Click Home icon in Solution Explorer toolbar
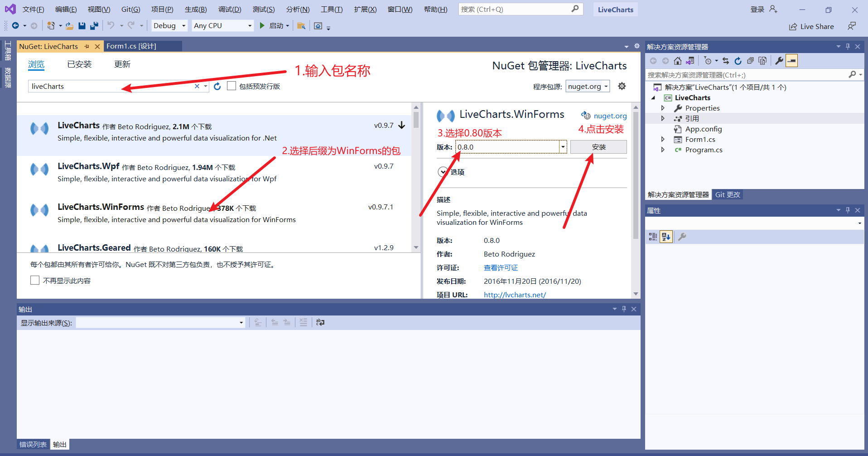 coord(678,61)
